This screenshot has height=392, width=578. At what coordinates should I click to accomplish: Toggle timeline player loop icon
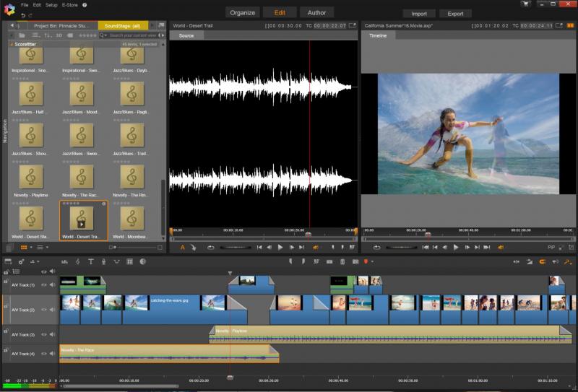pyautogui.click(x=376, y=247)
